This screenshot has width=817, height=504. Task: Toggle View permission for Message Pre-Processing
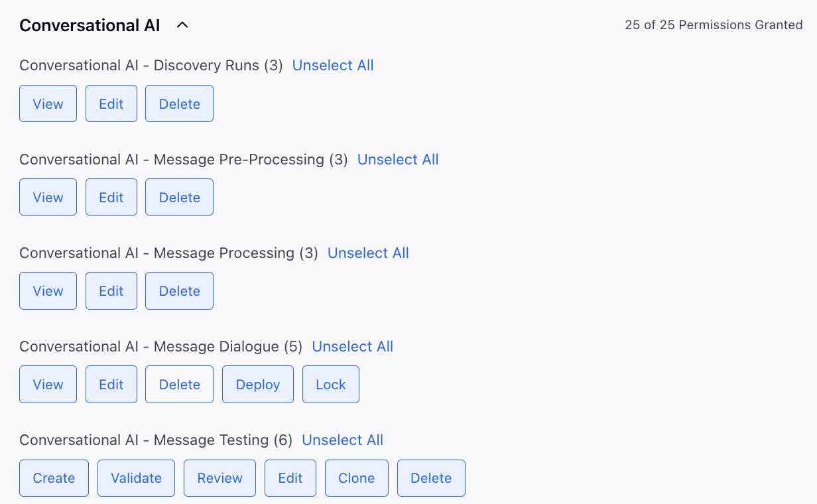point(48,197)
